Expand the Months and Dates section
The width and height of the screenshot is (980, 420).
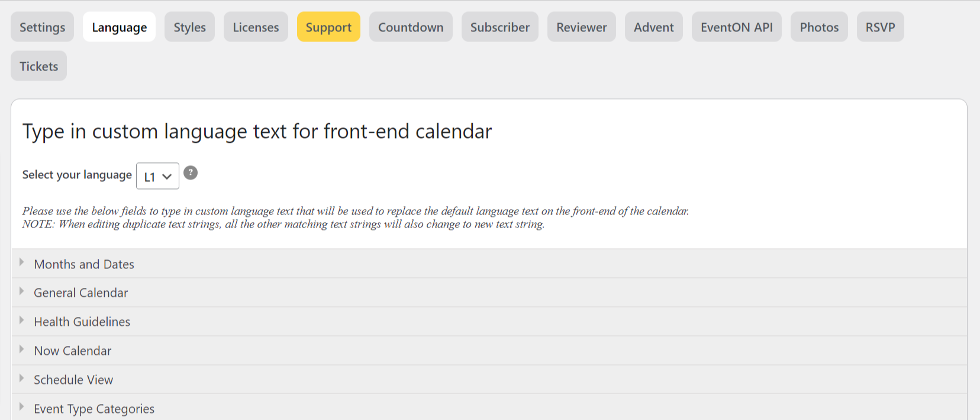[489, 264]
